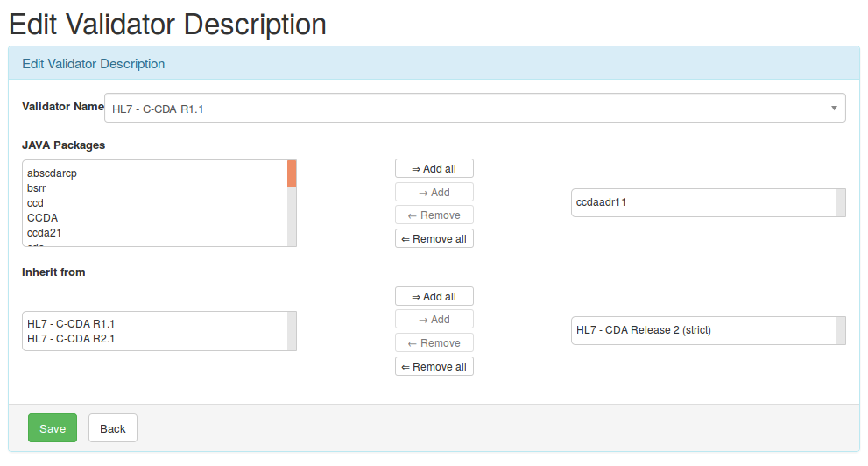This screenshot has width=868, height=466.
Task: Pick ccda21 from available packages
Action: coord(44,233)
